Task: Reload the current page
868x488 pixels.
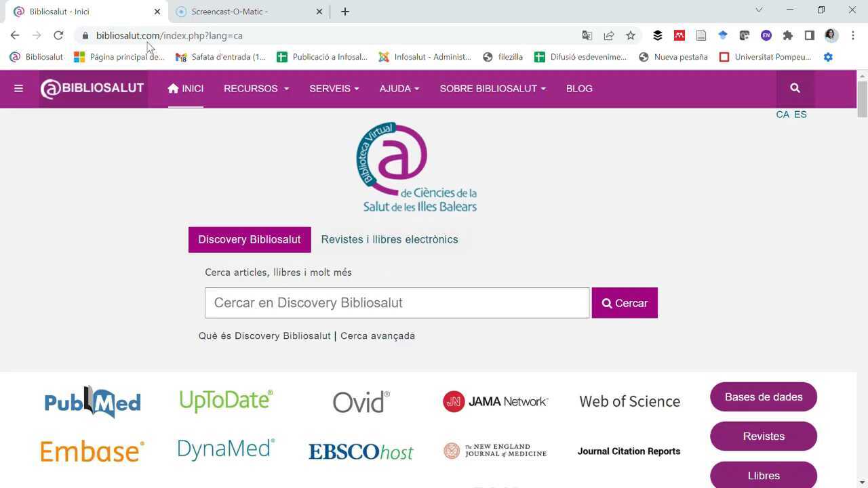Action: [58, 35]
